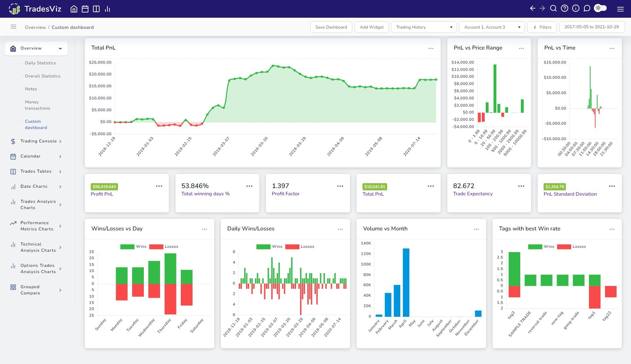The width and height of the screenshot is (631, 364).
Task: Open the top-right hamburger menu
Action: 620,9
